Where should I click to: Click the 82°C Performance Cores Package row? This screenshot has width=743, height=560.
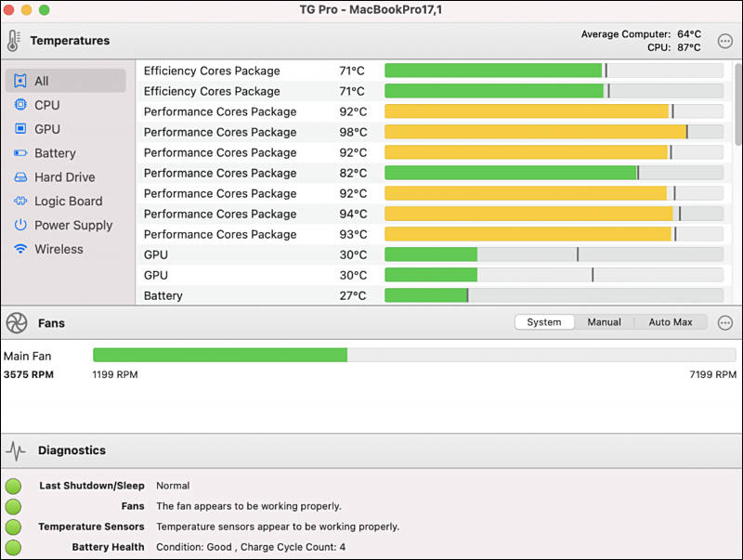coord(434,173)
